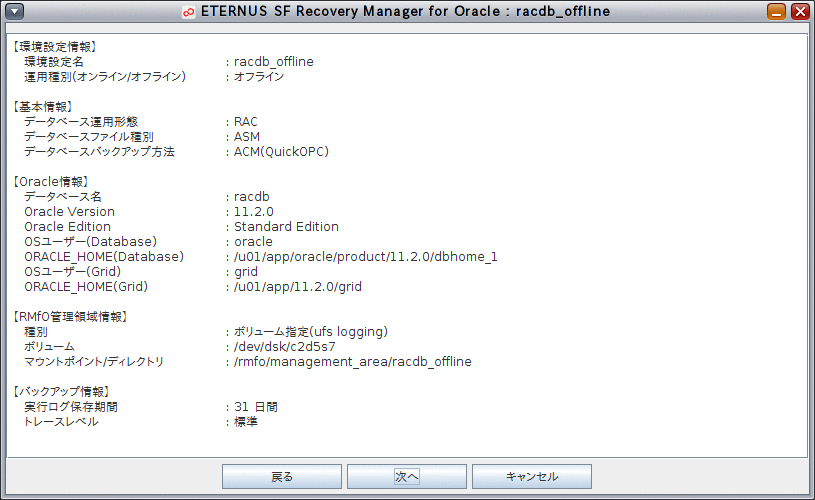
Task: Click the OS user value oracle
Action: point(253,242)
